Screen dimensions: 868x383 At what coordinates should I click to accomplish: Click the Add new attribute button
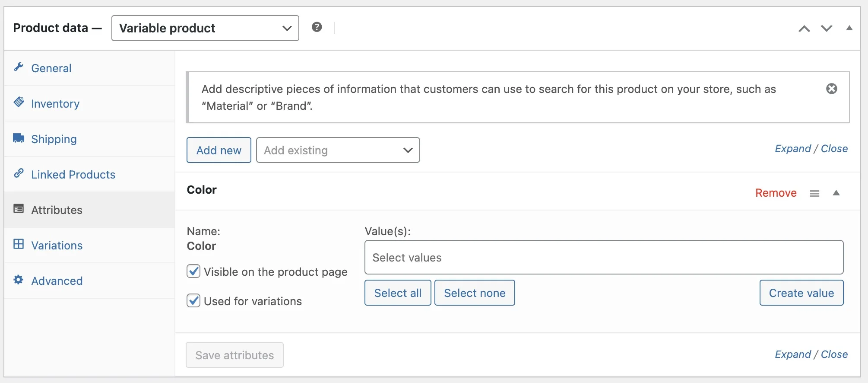pos(219,150)
